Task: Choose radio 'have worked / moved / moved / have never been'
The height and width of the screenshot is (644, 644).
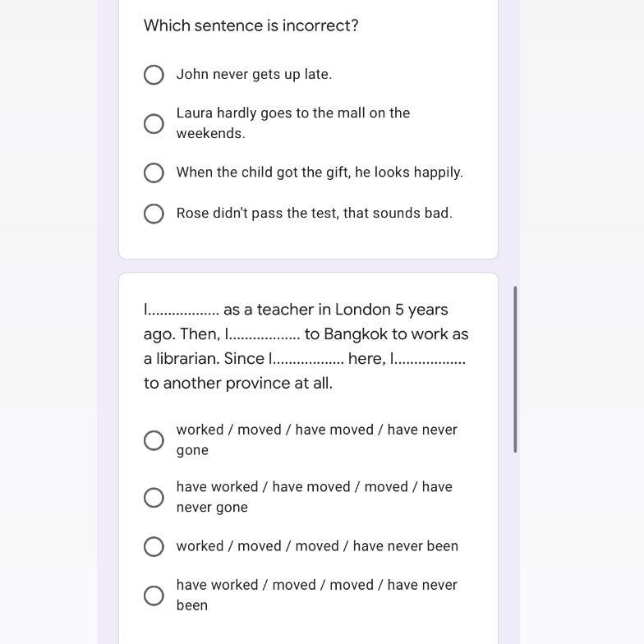Action: point(154,596)
